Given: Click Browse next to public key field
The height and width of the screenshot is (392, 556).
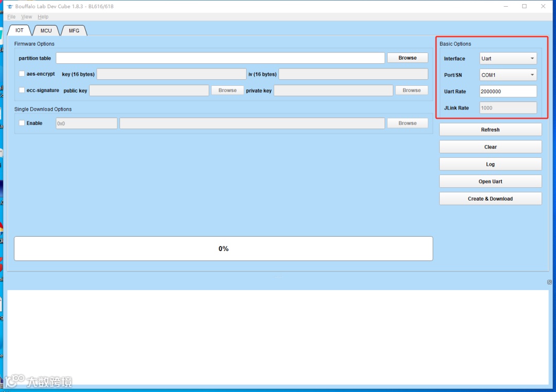Looking at the screenshot, I should [x=228, y=91].
